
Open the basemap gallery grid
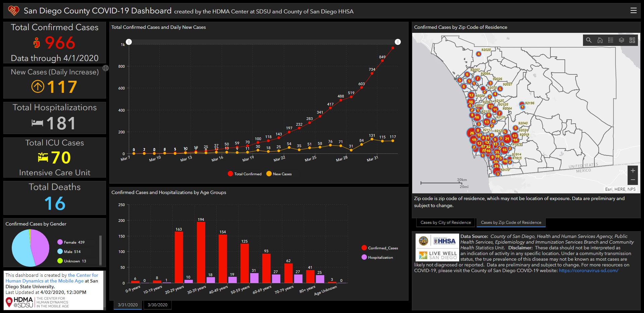point(632,40)
